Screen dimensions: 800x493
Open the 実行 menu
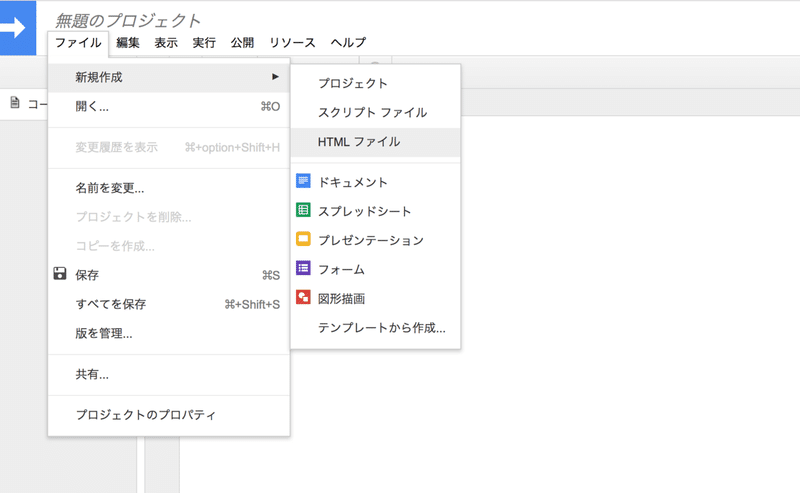(x=204, y=43)
